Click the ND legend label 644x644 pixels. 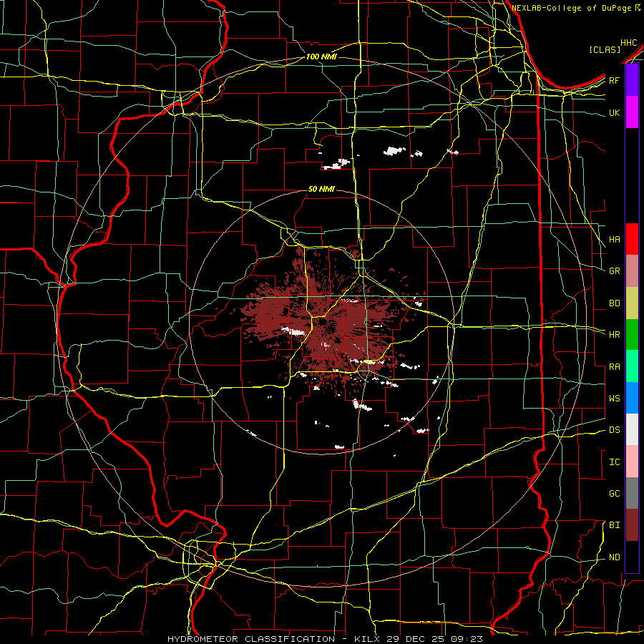click(x=615, y=557)
